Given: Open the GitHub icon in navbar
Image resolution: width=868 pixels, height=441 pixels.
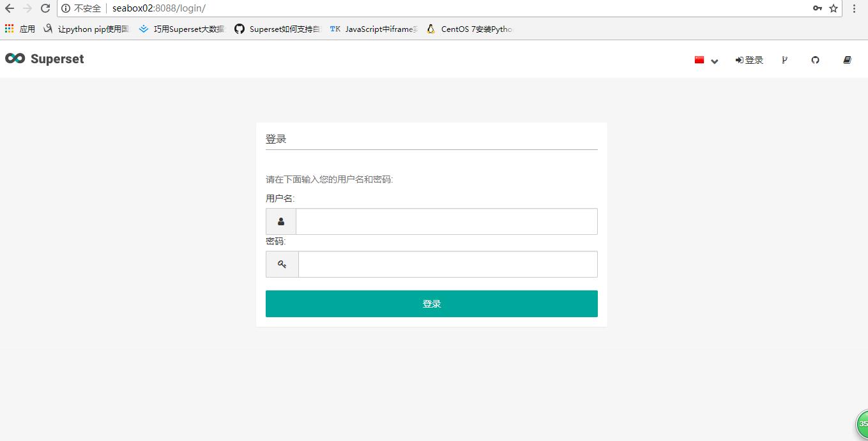Looking at the screenshot, I should coord(815,60).
